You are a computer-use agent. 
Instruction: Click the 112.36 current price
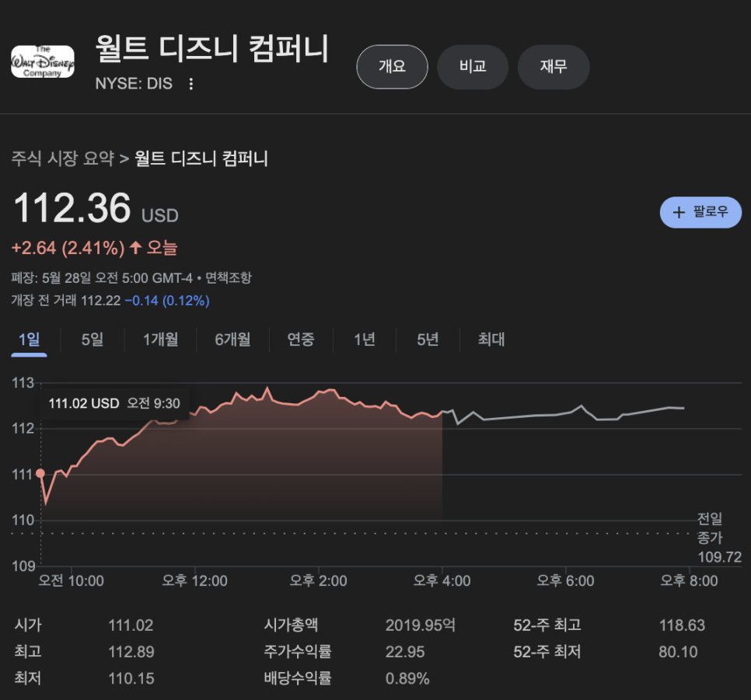72,208
